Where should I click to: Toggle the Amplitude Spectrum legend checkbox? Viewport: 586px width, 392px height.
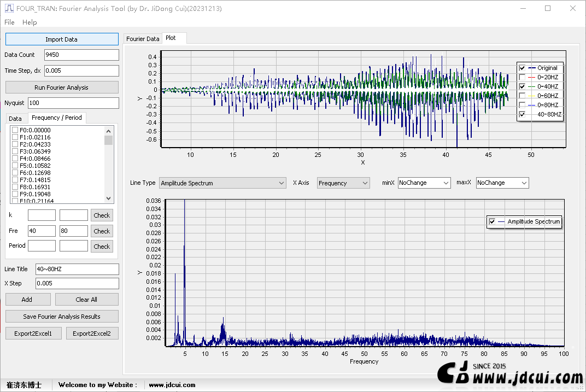click(x=492, y=221)
